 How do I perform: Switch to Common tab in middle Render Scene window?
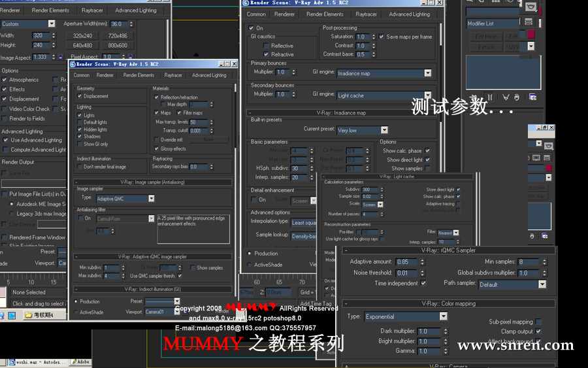pyautogui.click(x=82, y=75)
